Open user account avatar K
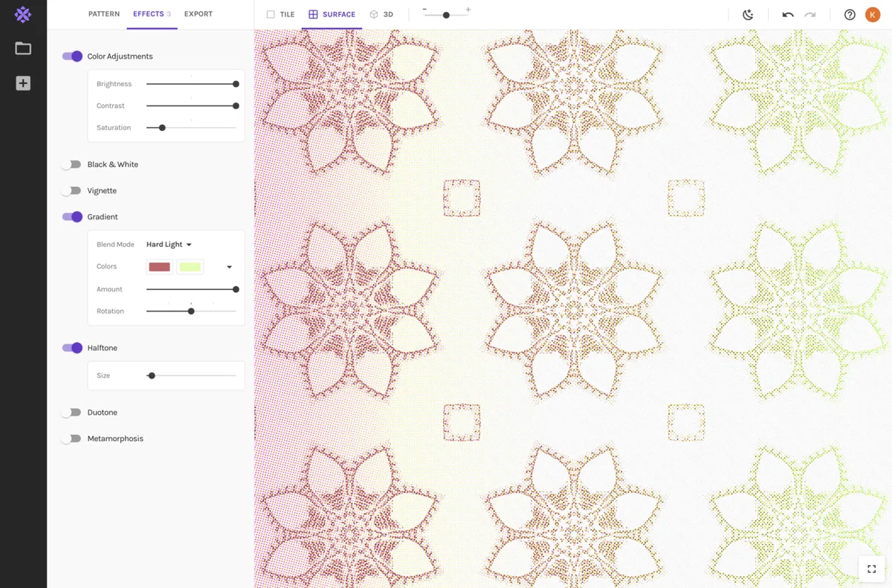 [873, 15]
